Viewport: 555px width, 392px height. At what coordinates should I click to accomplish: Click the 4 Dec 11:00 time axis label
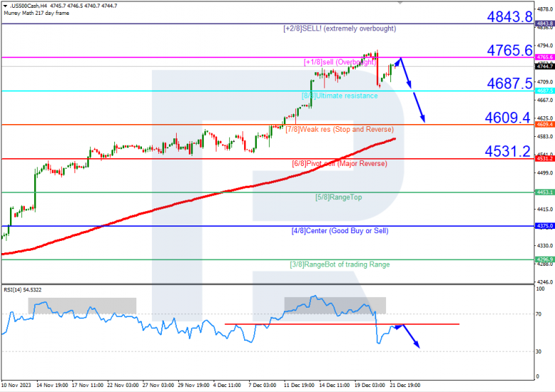[227, 386]
